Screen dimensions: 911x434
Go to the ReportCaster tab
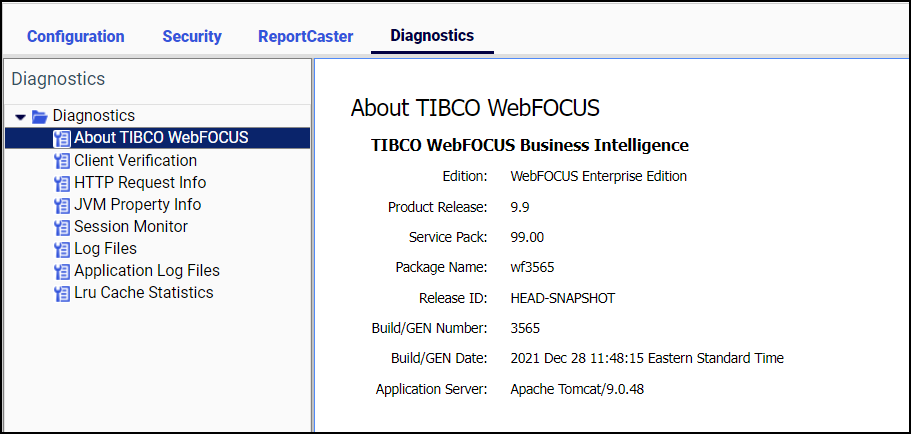pyautogui.click(x=306, y=37)
